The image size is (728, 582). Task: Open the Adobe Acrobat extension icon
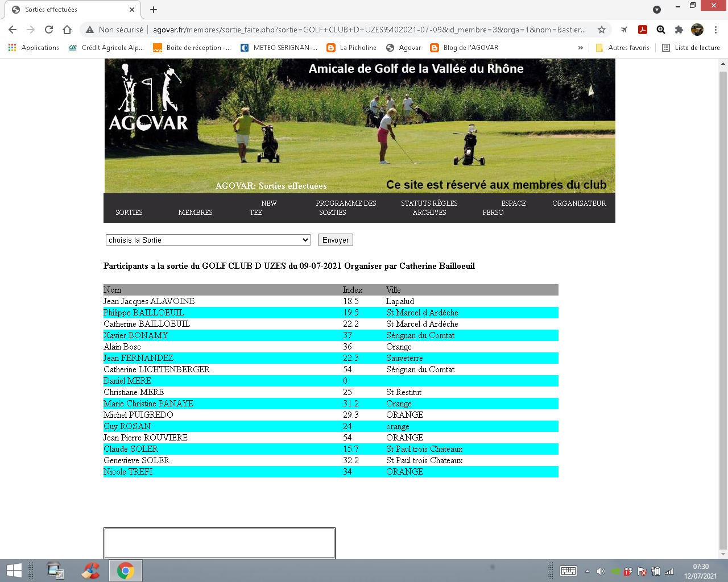click(643, 30)
